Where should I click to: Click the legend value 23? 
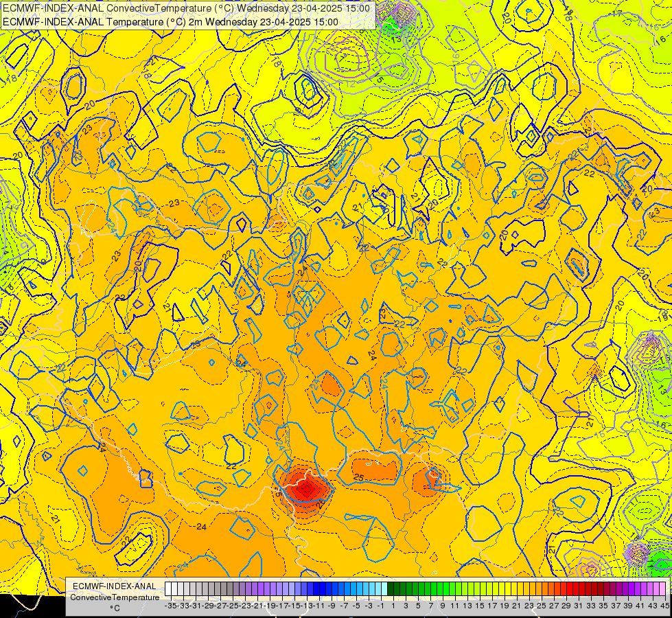coord(529,606)
